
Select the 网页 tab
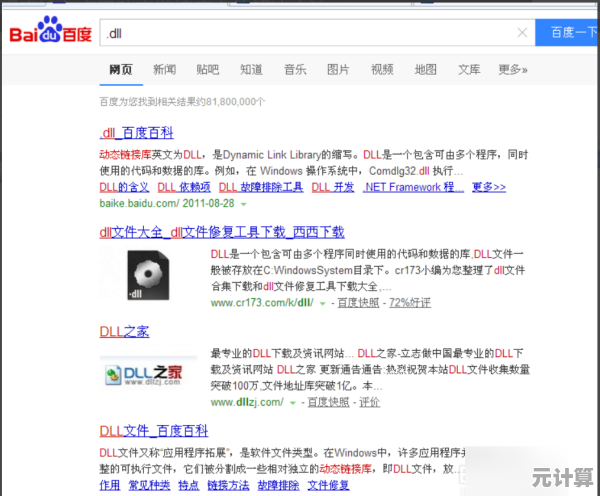click(x=121, y=70)
